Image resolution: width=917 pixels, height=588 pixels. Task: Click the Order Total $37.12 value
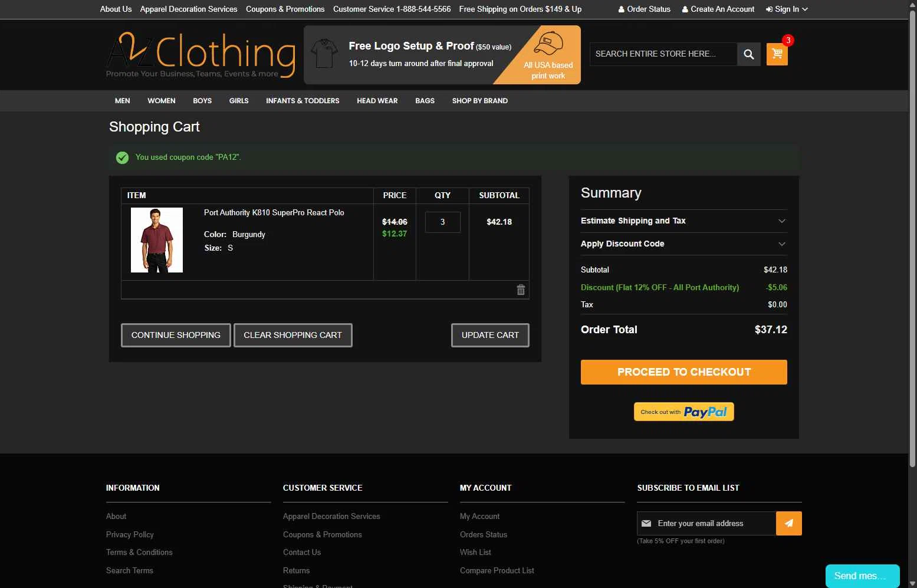pos(771,330)
